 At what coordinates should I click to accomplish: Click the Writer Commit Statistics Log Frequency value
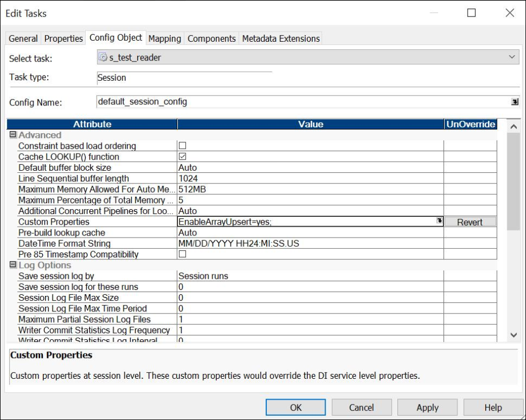pos(310,330)
